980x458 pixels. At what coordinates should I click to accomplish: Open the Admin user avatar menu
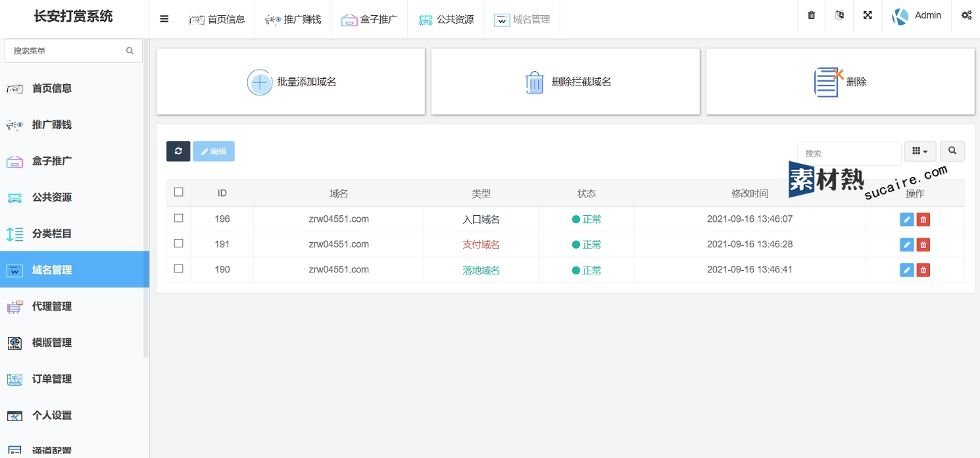pos(917,16)
